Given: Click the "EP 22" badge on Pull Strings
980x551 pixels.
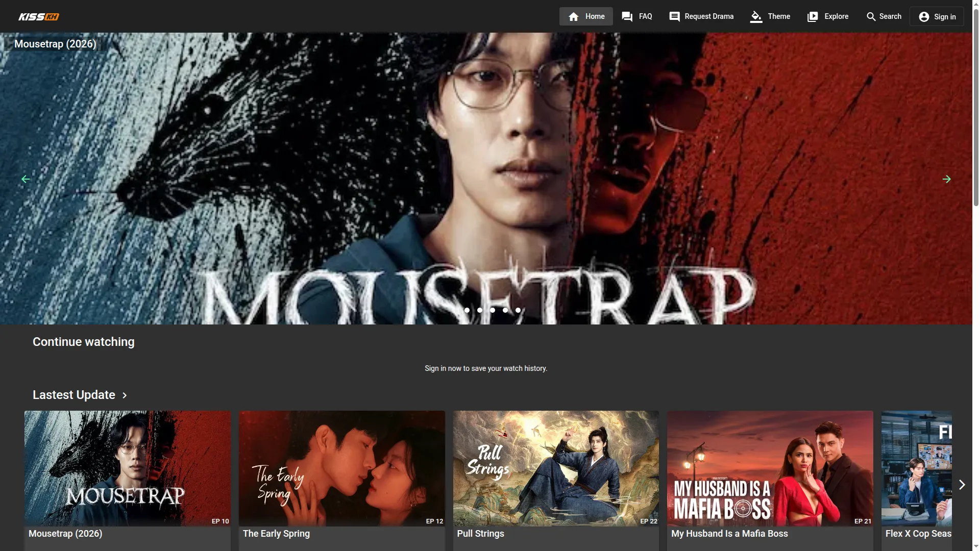Looking at the screenshot, I should (649, 521).
